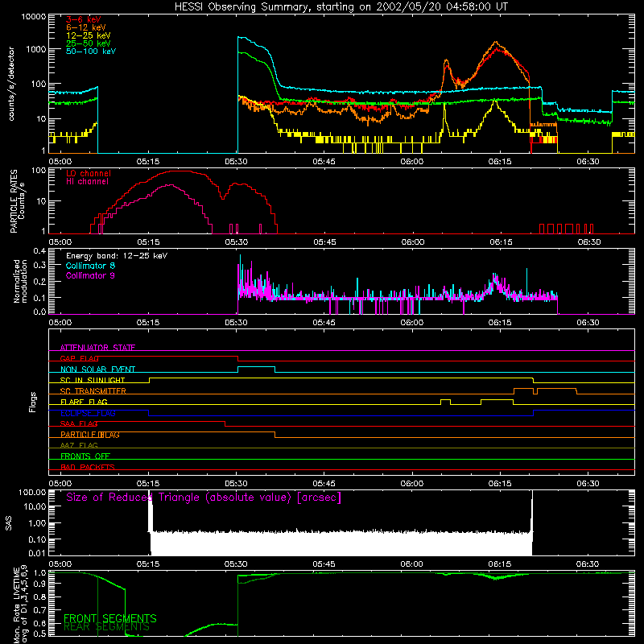
Task: Click the HESSI Observing Summary plot title
Action: pos(341,6)
